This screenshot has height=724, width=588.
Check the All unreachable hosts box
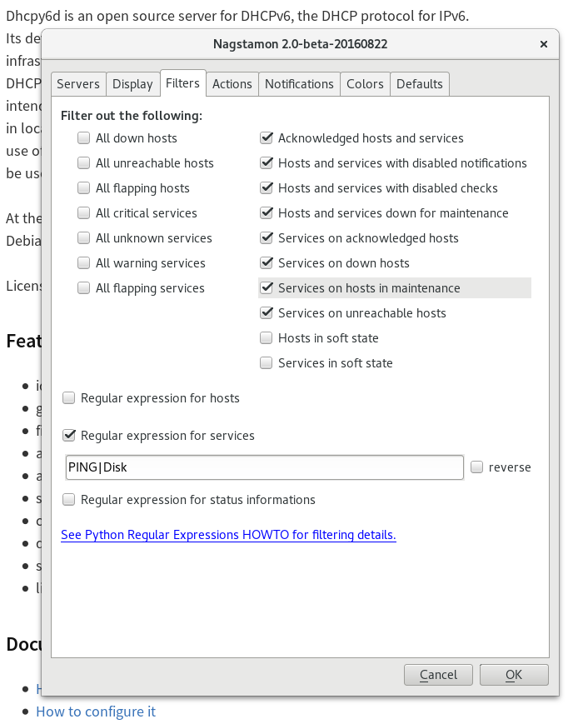[x=83, y=163]
